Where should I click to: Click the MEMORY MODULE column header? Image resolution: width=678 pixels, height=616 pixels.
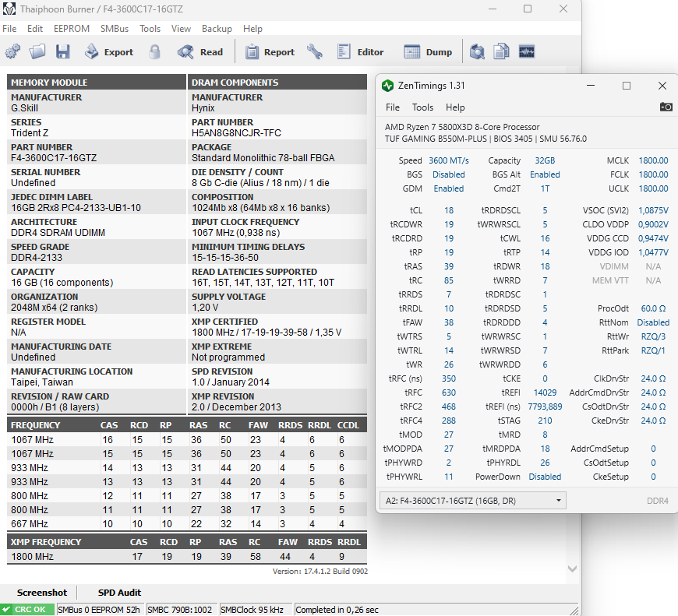pyautogui.click(x=97, y=82)
